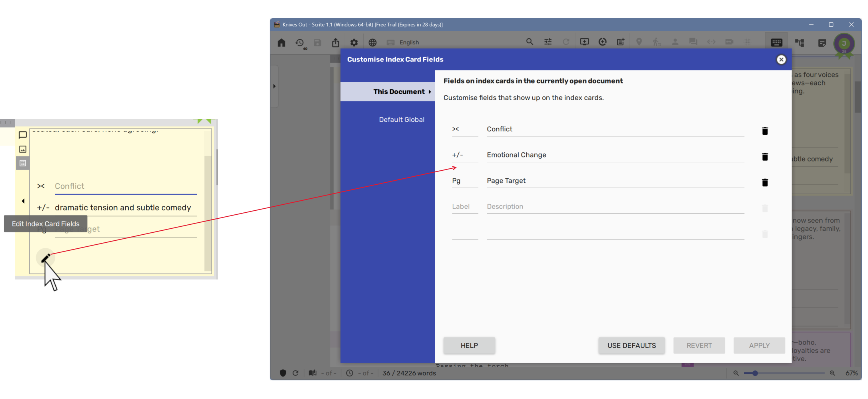
Task: Select the This Document tab
Action: tap(399, 92)
